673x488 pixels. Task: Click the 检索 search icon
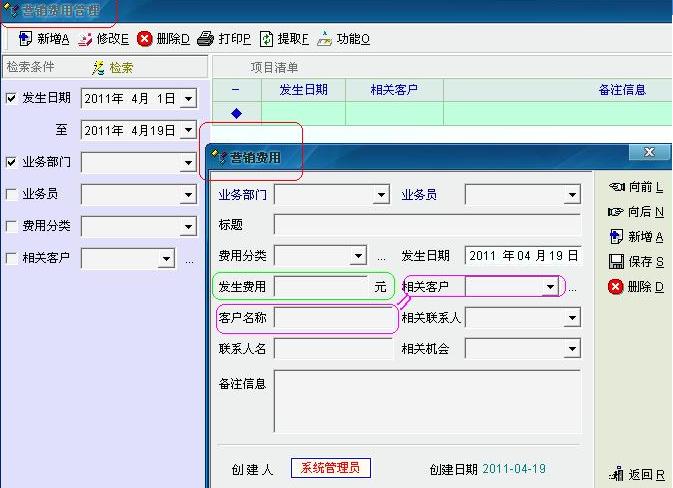pos(98,68)
